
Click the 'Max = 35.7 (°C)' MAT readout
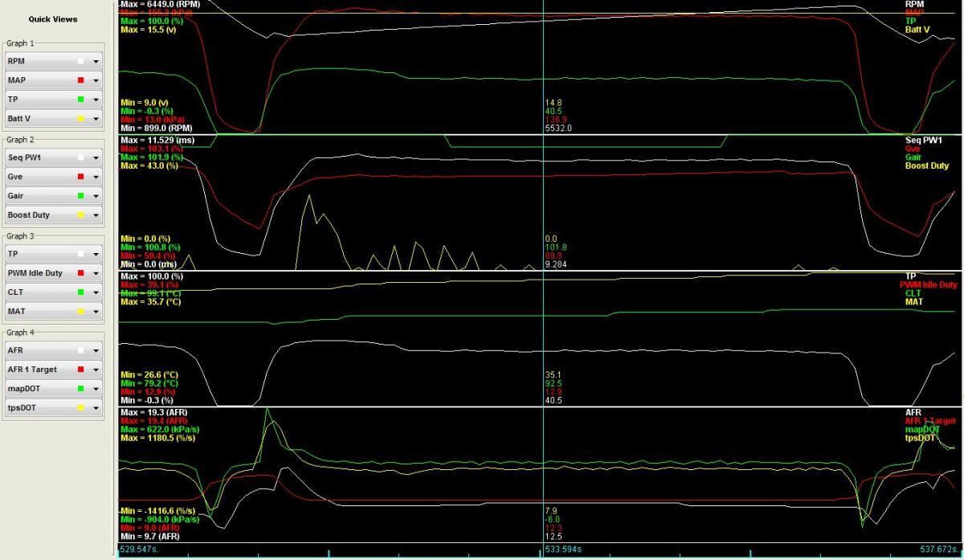(153, 302)
